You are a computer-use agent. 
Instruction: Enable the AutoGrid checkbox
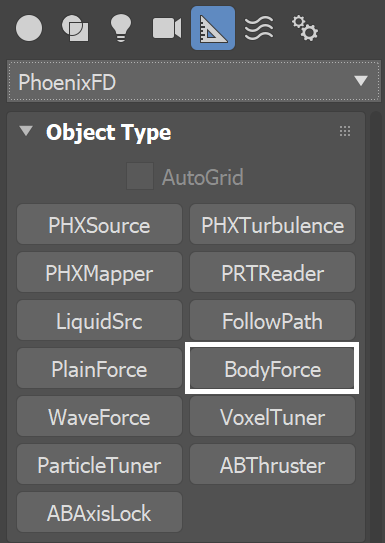point(140,176)
